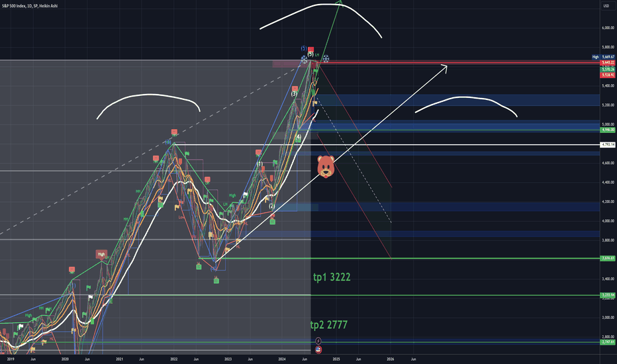Click the 6,000.00 price axis tick
Screen dimensions: 617x364
point(608,28)
